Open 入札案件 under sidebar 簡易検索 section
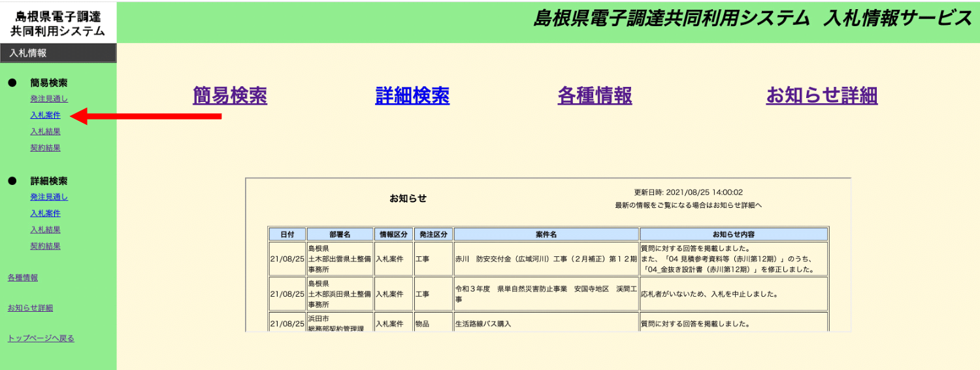980x370 pixels. point(45,115)
